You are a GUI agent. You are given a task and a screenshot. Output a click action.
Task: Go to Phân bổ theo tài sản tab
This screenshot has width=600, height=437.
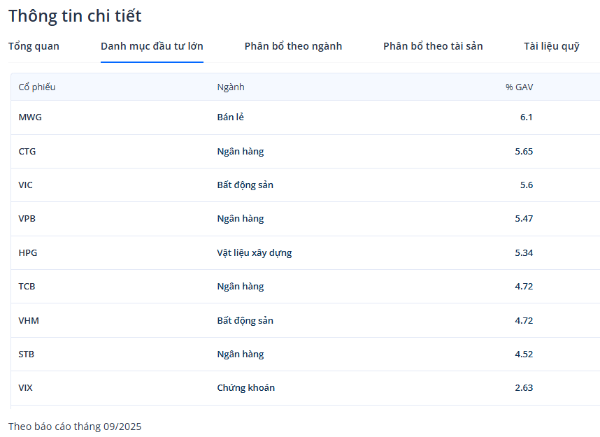pyautogui.click(x=433, y=46)
